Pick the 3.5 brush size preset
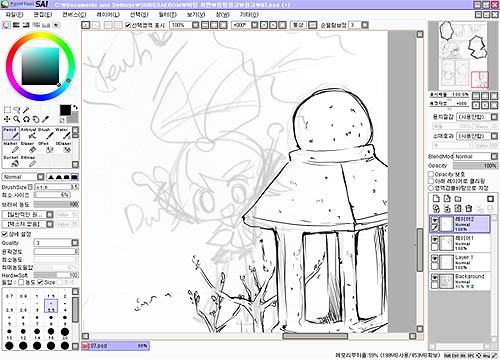Viewport: 500px width, 360px height. click(x=51, y=306)
